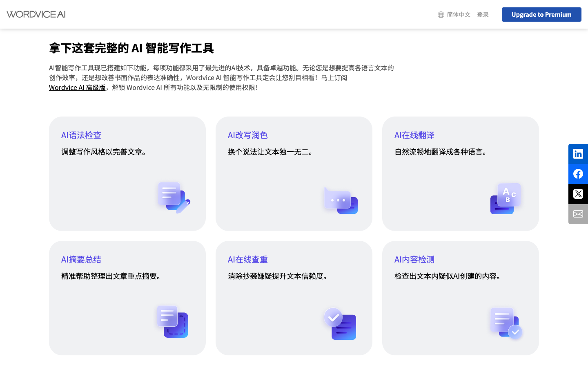Select the X (Twitter) sidebar icon
588x368 pixels.
tap(578, 194)
